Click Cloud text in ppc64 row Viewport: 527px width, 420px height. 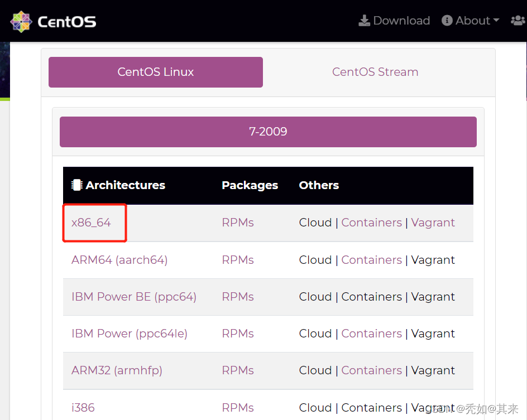coord(315,297)
